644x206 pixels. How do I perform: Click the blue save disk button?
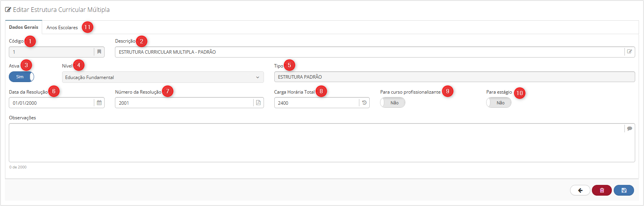click(x=624, y=190)
